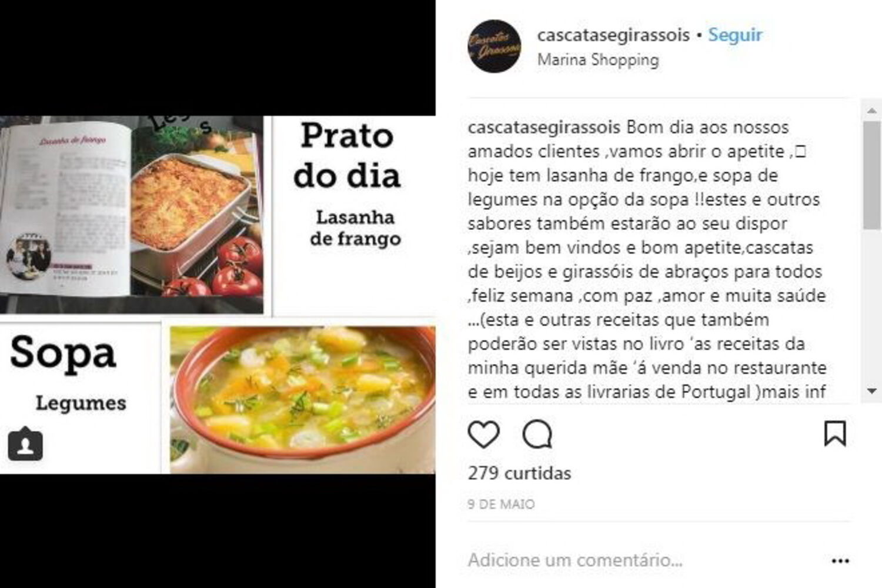Click the vegetable soup bowl photo

pyautogui.click(x=303, y=399)
